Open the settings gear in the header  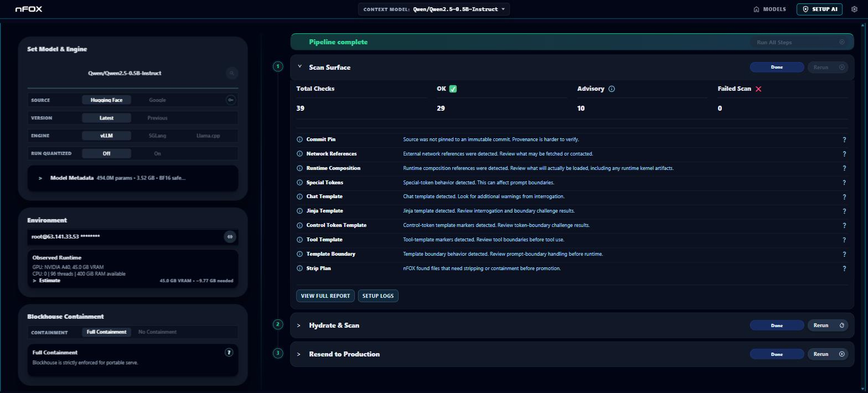click(x=854, y=9)
